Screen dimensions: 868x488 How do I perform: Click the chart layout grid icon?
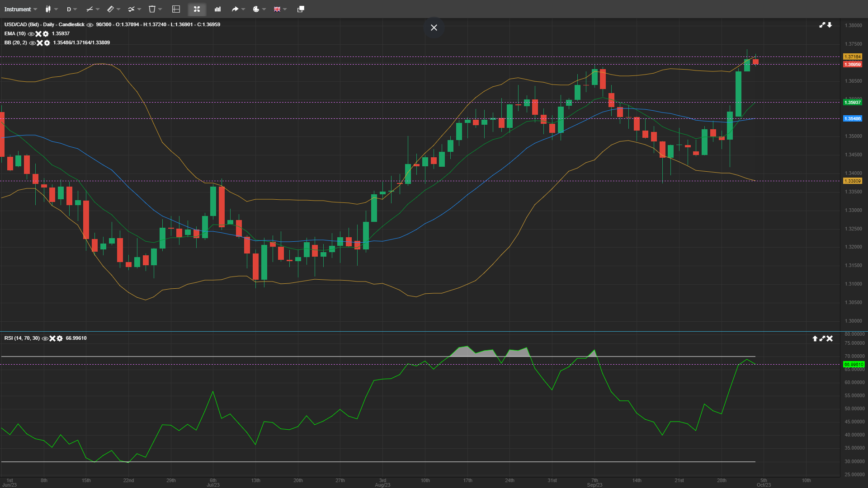tap(176, 9)
